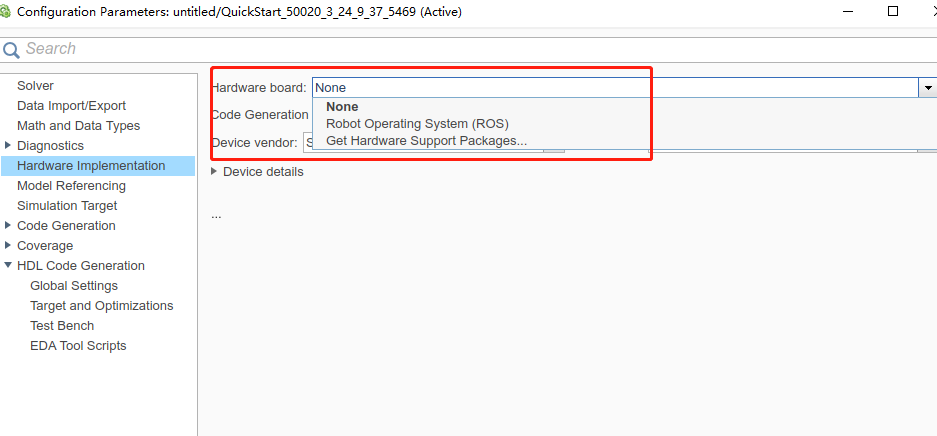937x436 pixels.
Task: Open the Solver settings page
Action: [35, 86]
